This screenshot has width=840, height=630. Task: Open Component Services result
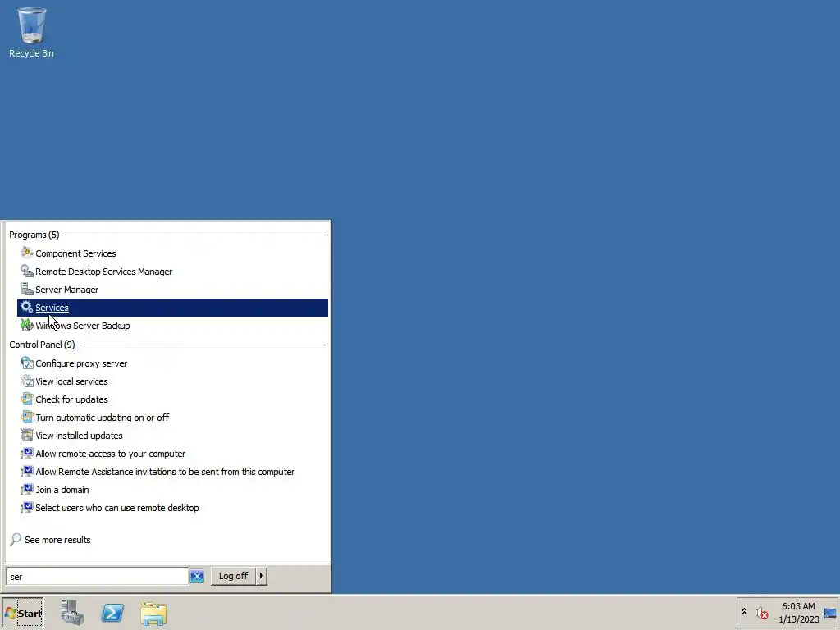pos(75,253)
